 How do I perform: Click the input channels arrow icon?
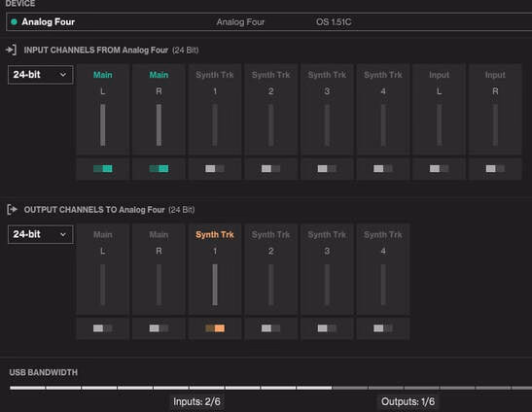12,50
